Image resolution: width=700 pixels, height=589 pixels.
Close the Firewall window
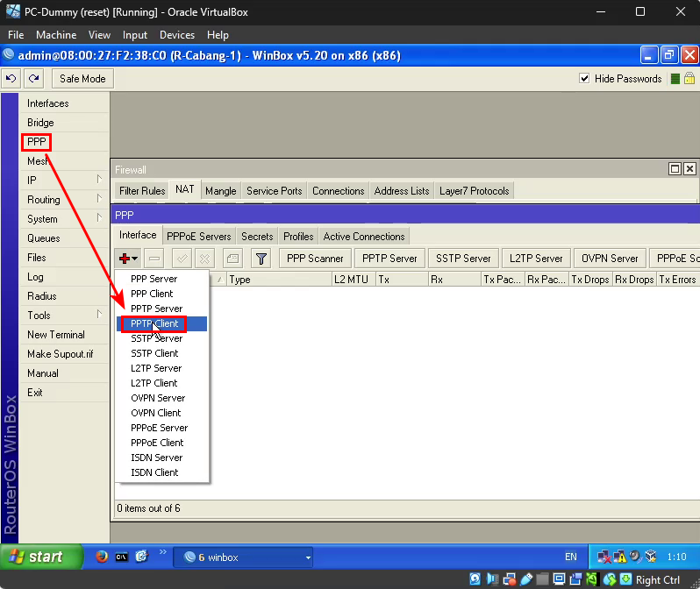(689, 168)
